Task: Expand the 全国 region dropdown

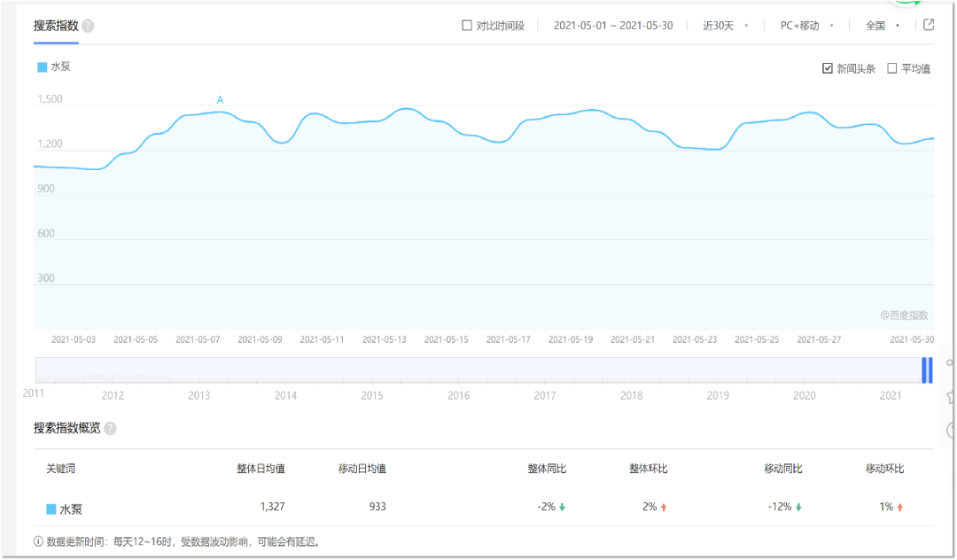Action: (x=882, y=26)
